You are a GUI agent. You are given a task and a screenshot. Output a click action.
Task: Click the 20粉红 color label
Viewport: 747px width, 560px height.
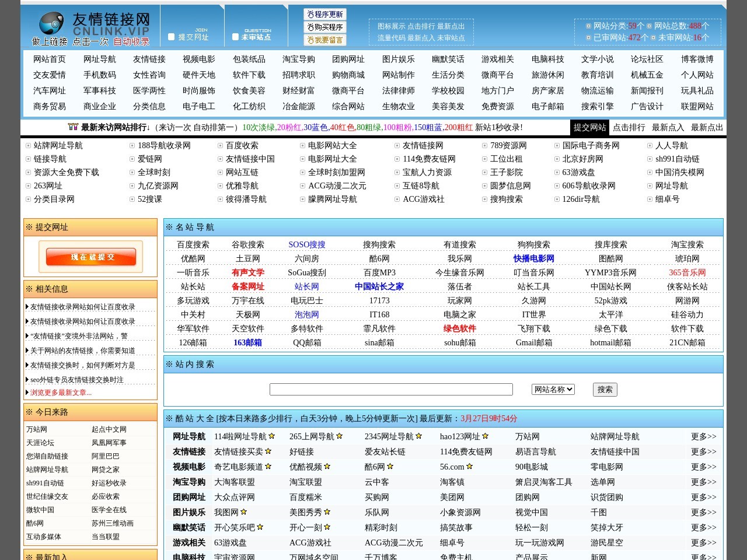pyautogui.click(x=289, y=126)
